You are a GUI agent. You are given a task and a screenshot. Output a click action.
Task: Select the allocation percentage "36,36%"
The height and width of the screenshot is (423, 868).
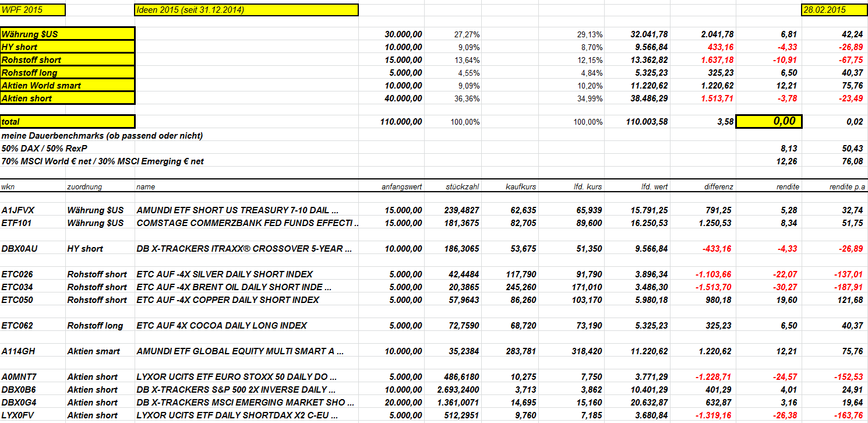coord(467,98)
